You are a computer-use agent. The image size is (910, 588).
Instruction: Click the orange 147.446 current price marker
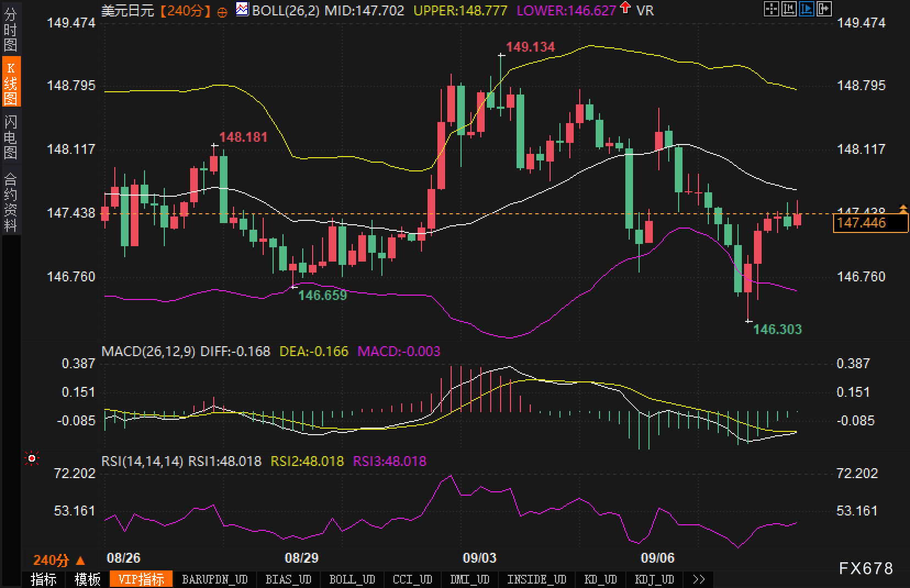(x=869, y=223)
